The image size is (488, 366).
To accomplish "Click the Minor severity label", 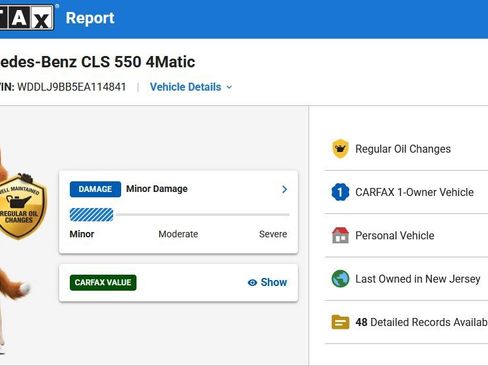I will tap(82, 234).
